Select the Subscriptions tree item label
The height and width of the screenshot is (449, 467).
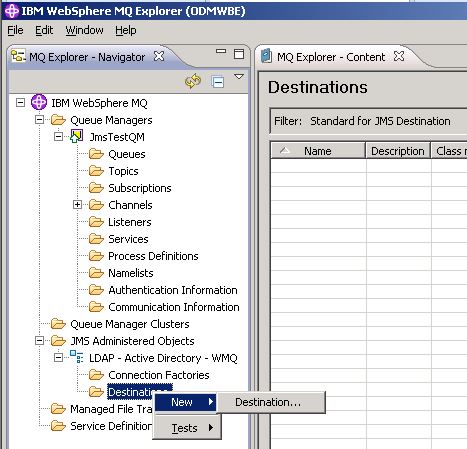click(140, 188)
